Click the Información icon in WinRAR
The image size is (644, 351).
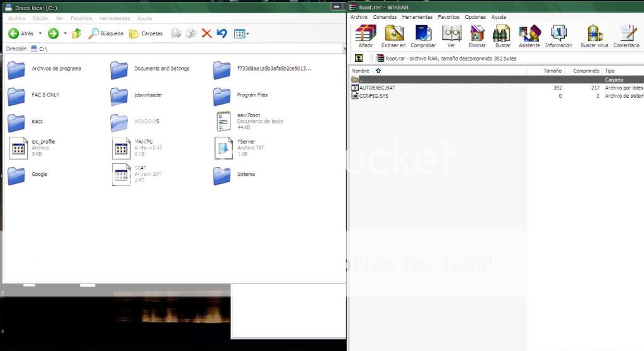558,36
